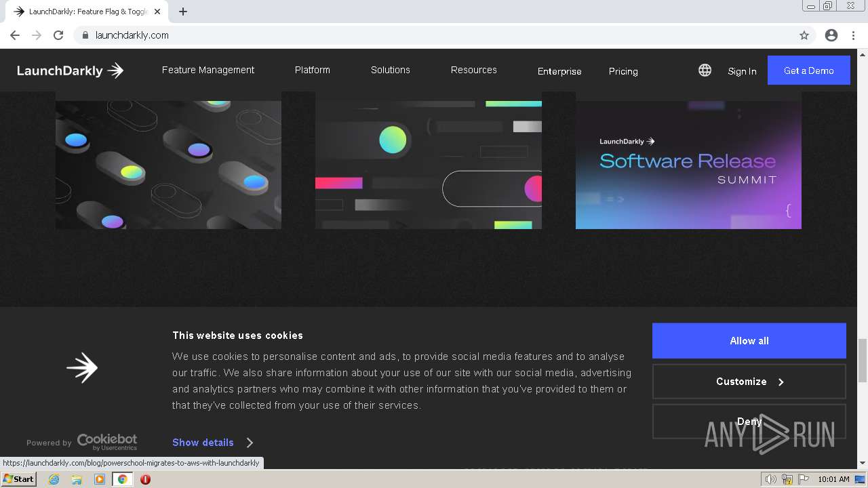Open the language globe icon
The height and width of the screenshot is (488, 868).
pyautogui.click(x=705, y=70)
